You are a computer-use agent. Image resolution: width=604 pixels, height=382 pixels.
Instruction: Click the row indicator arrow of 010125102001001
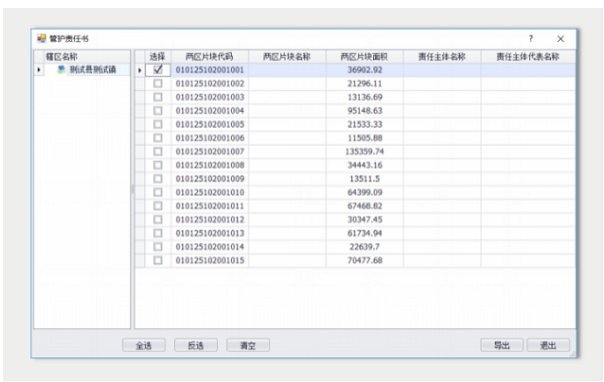click(140, 70)
